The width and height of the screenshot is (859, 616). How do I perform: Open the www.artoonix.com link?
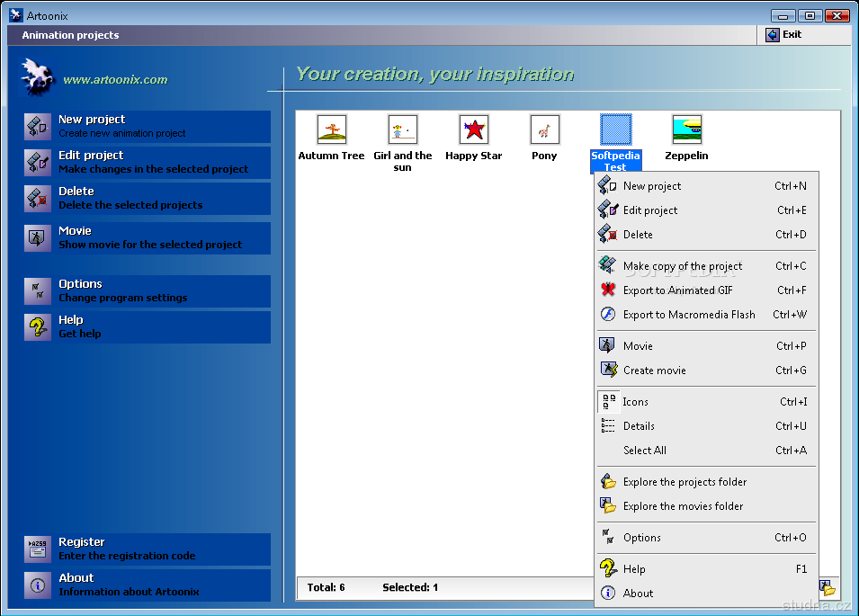(115, 80)
